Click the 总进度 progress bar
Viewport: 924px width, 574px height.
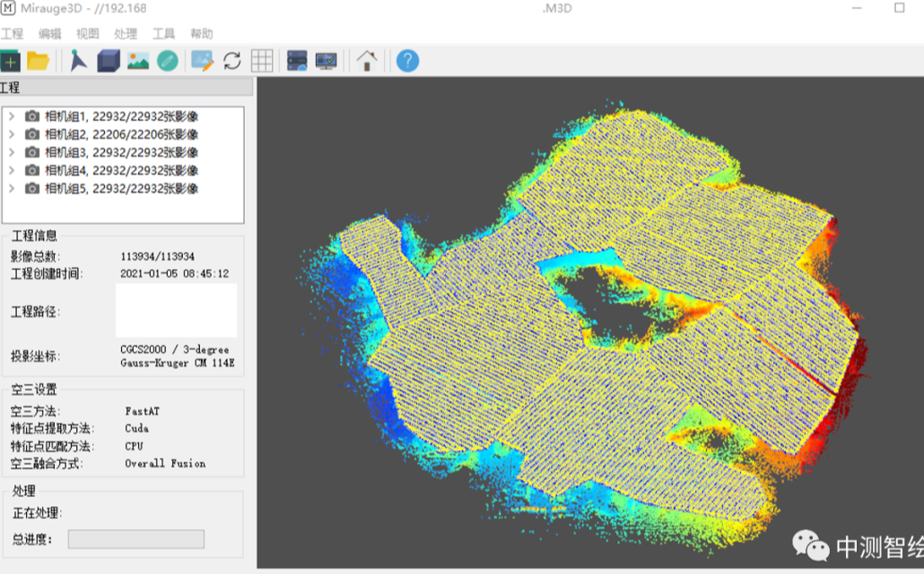pyautogui.click(x=136, y=539)
